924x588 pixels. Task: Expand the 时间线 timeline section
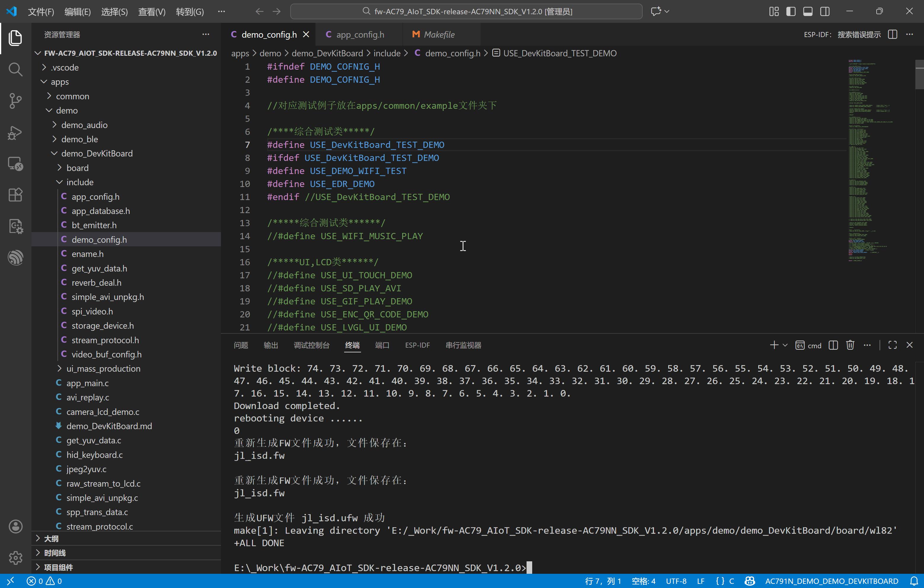tap(126, 553)
